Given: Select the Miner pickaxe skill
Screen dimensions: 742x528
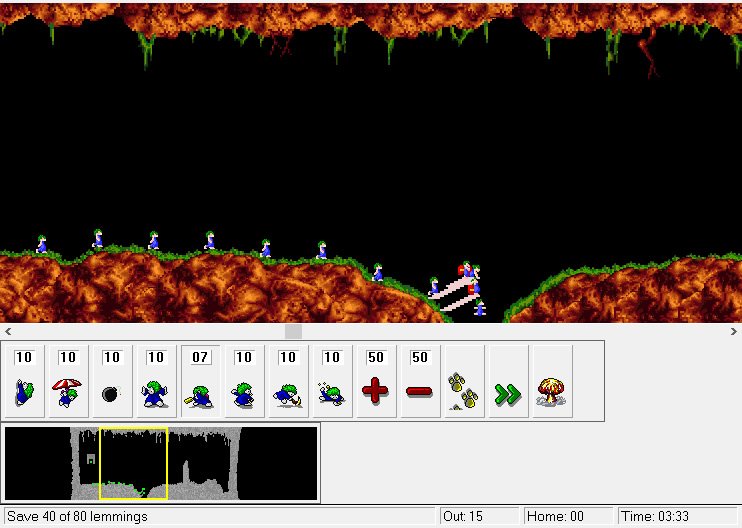Looking at the screenshot, I should (x=288, y=381).
